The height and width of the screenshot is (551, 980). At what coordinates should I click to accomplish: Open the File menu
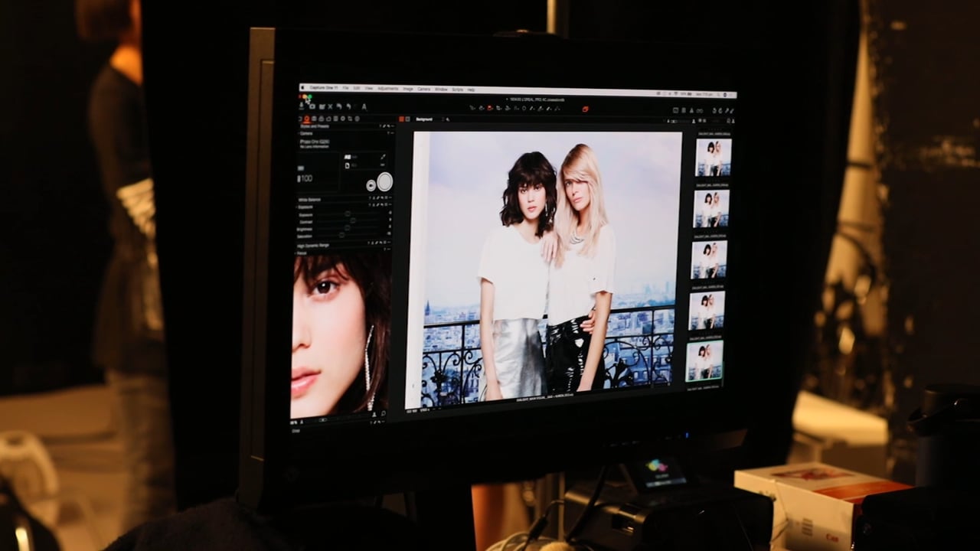point(345,89)
